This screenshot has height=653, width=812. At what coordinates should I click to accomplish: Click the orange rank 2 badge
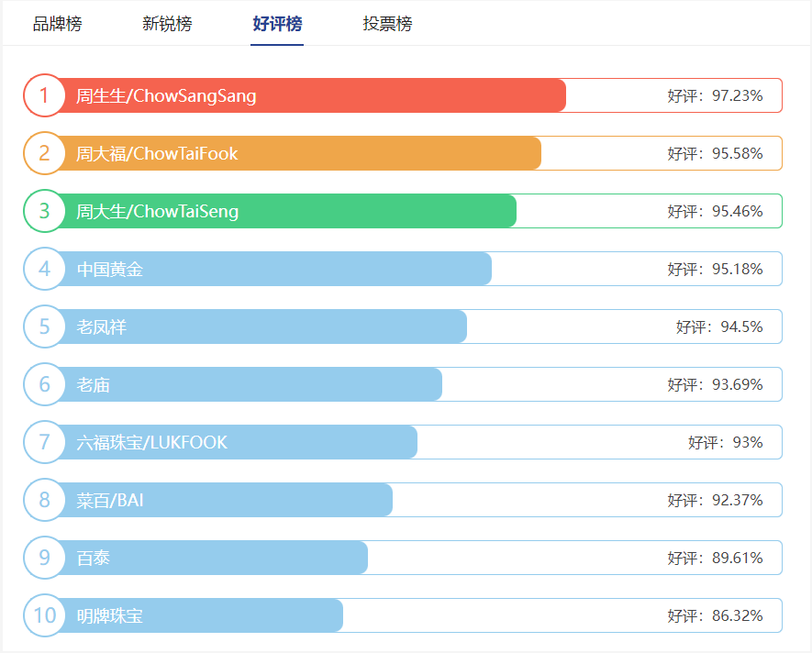click(45, 153)
